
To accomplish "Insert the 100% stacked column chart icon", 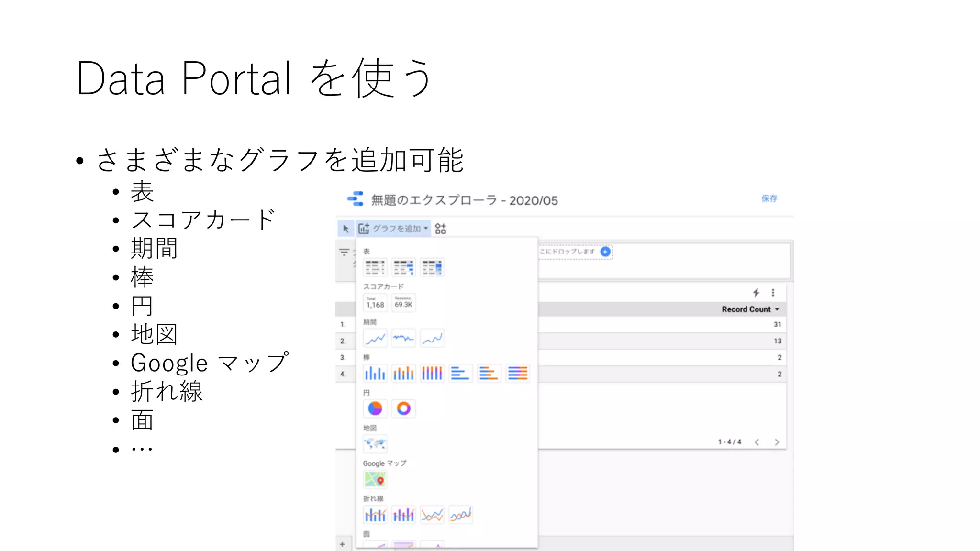I will pos(432,373).
